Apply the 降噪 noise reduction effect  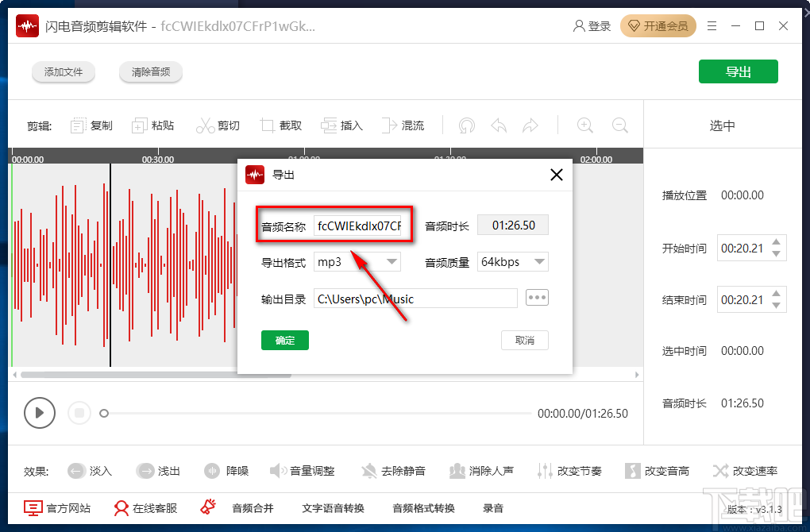coord(226,470)
